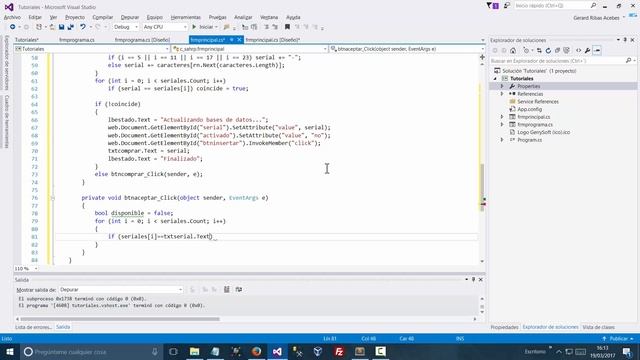Open the Any CPU platform dropdown
The width and height of the screenshot is (640, 360).
tap(165, 27)
